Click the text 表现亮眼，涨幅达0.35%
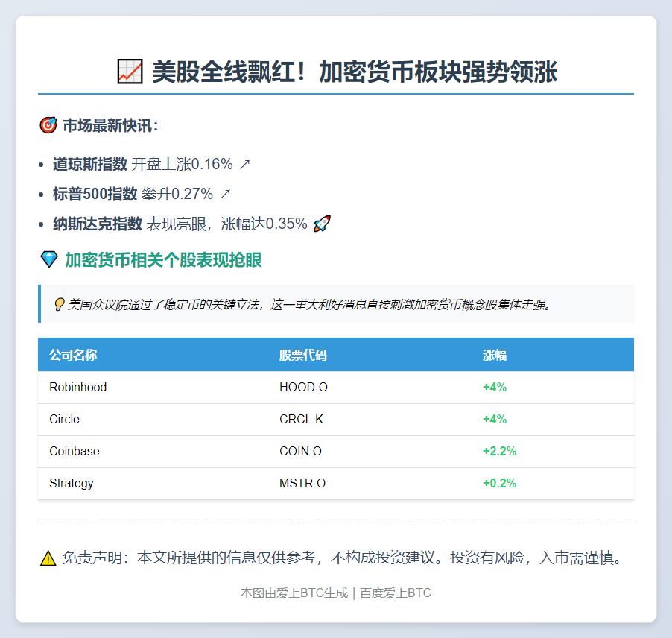Screen dimensions: 672x638 pos(226,224)
